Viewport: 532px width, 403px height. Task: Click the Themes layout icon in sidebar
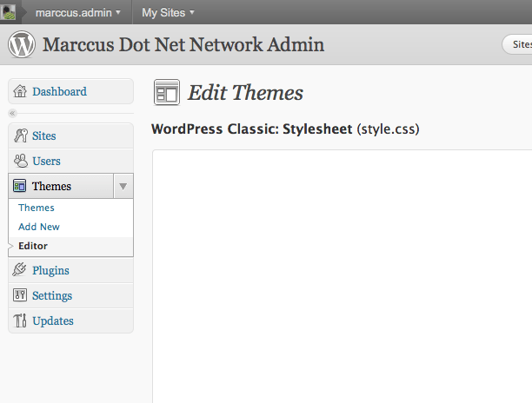[x=20, y=186]
